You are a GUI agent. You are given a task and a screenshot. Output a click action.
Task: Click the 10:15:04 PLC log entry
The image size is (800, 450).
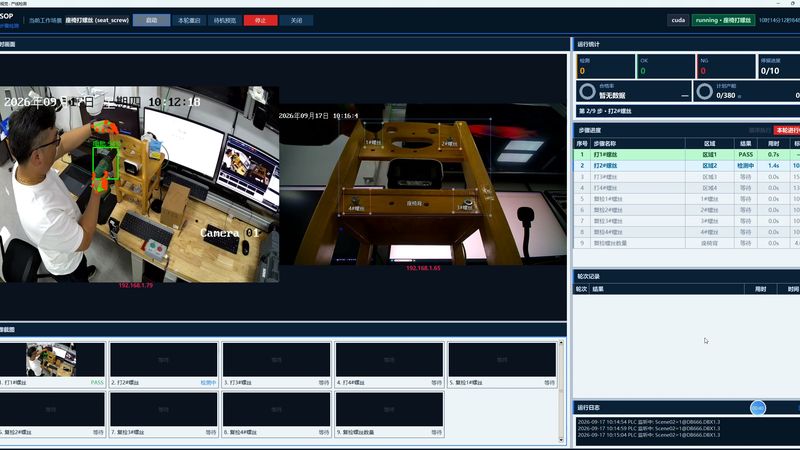tap(648, 435)
